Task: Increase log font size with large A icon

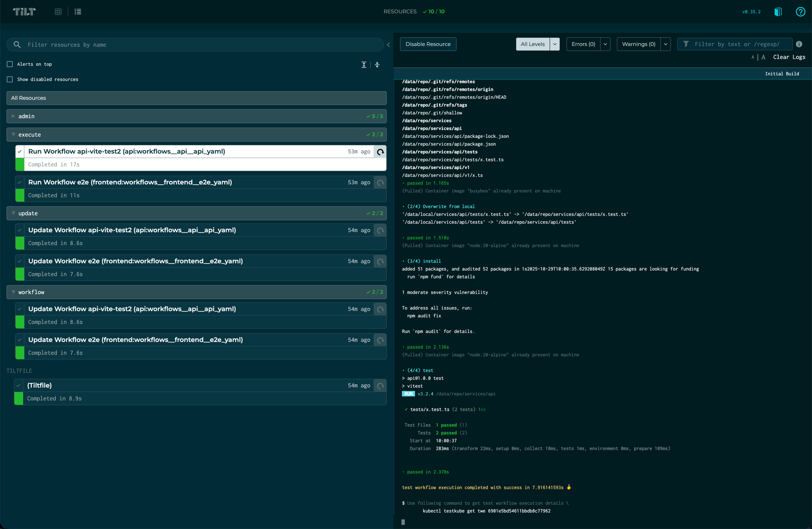Action: coord(763,57)
